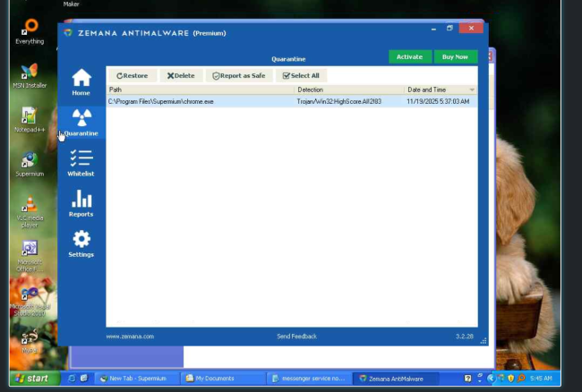The image size is (582, 392).
Task: Click the Report as Safe button
Action: pos(239,76)
